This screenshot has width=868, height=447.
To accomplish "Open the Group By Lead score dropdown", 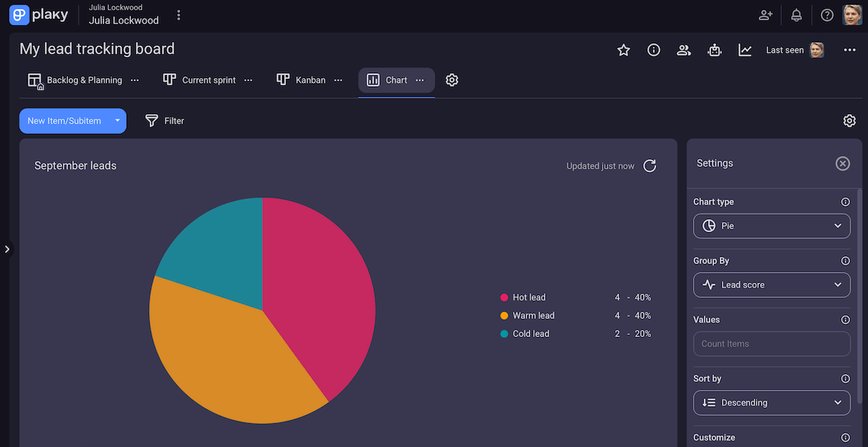I will (x=772, y=285).
